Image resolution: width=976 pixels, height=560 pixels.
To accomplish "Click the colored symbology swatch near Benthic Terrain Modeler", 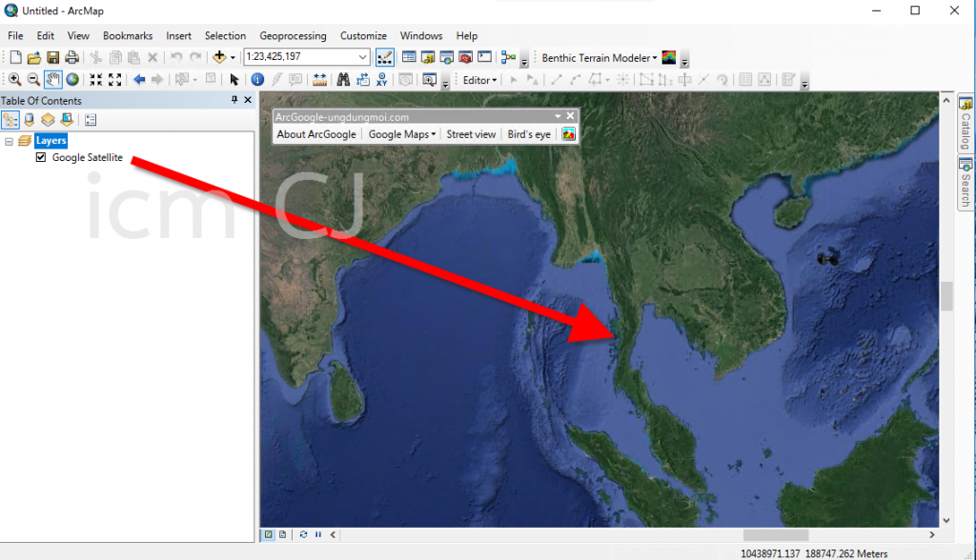I will tap(668, 56).
